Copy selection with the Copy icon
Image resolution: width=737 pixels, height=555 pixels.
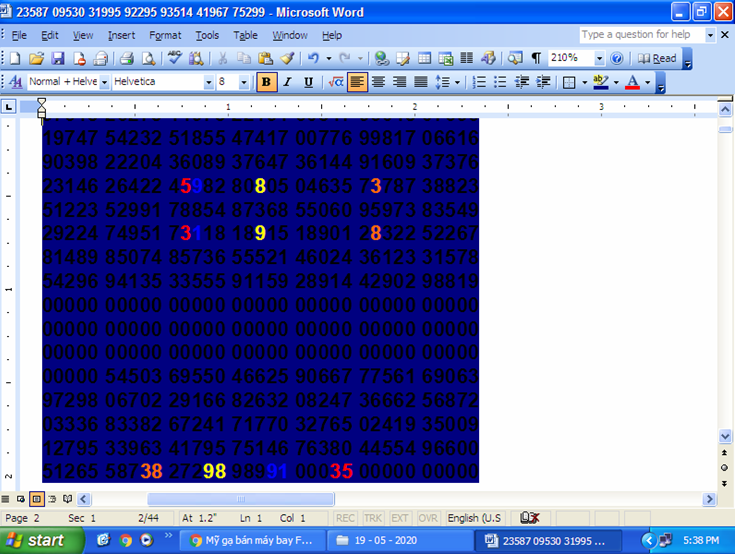pos(243,59)
